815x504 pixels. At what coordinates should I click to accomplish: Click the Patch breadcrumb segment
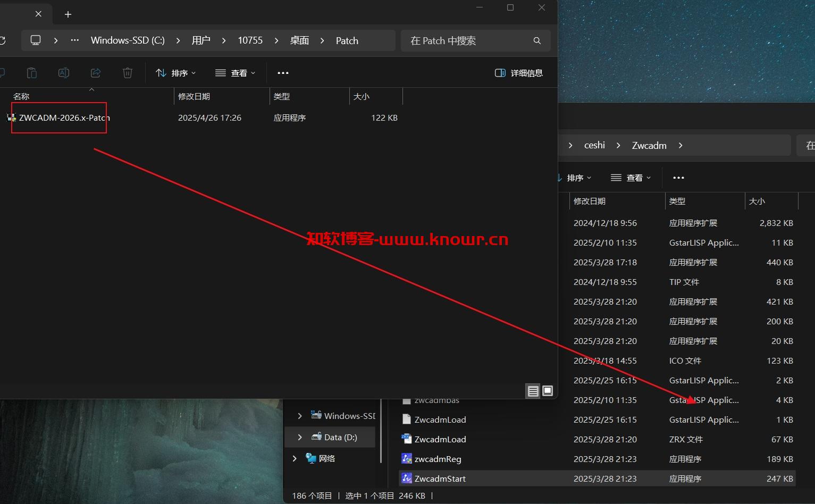click(x=347, y=40)
